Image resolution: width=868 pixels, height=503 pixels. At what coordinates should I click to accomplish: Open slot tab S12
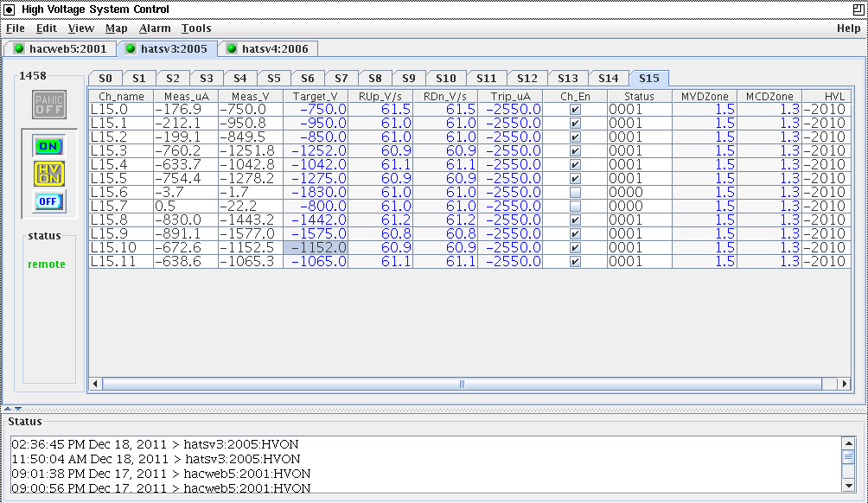pos(527,79)
